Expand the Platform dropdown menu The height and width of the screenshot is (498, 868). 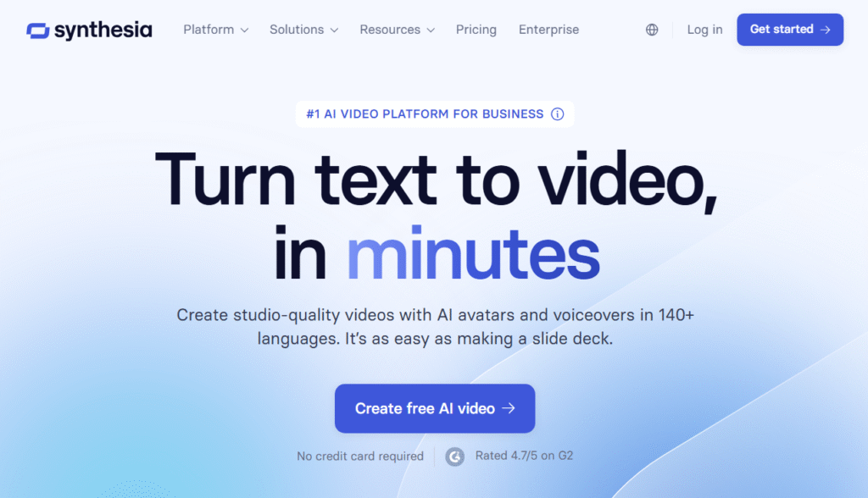pyautogui.click(x=216, y=30)
